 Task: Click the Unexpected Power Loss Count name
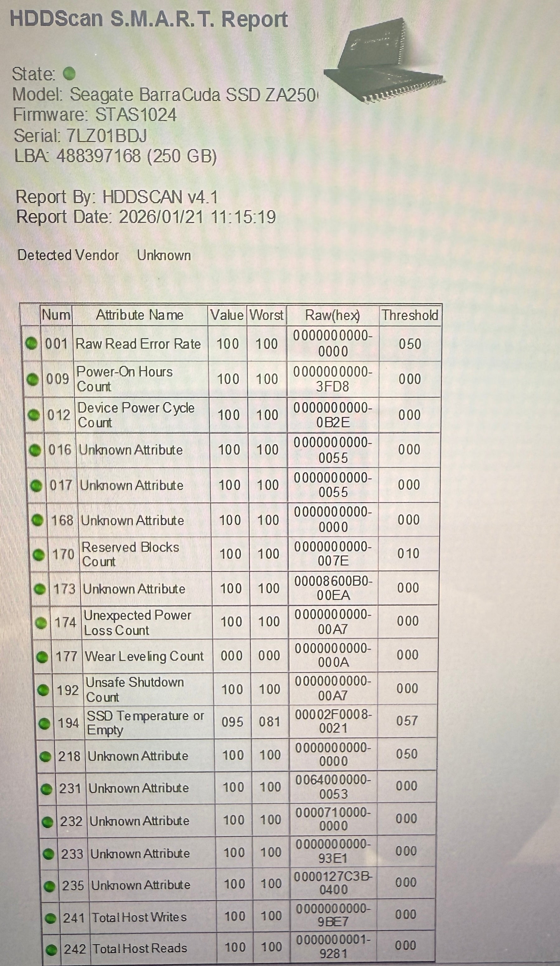click(x=137, y=623)
